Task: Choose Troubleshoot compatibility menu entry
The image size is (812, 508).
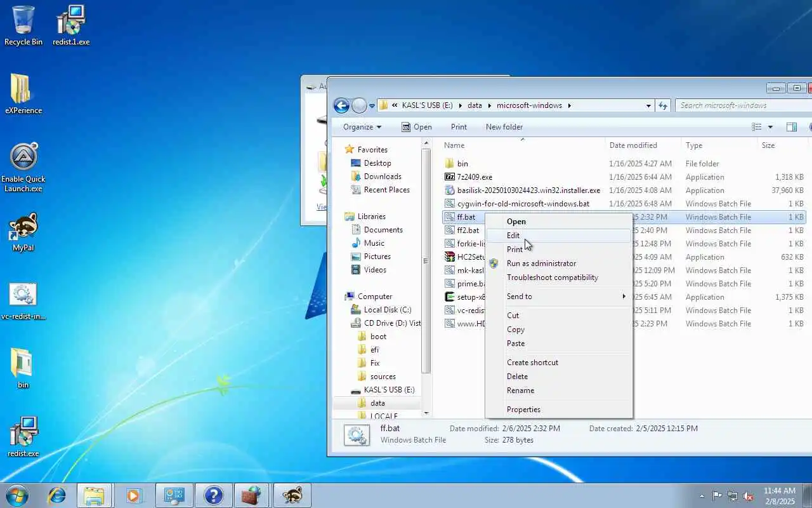Action: click(x=559, y=277)
